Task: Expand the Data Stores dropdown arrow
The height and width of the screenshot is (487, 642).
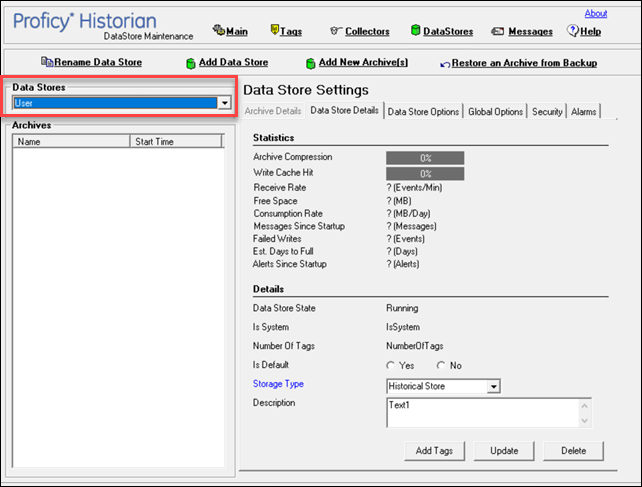Action: point(225,103)
